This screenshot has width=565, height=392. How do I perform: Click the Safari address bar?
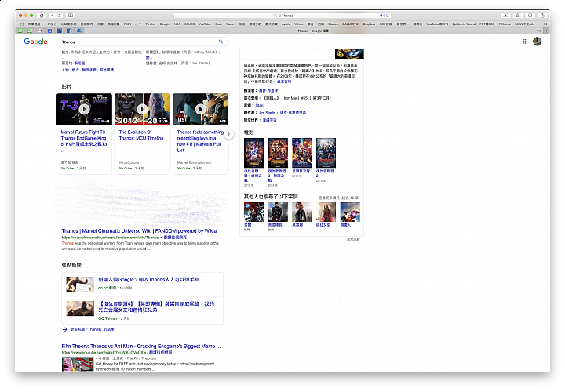282,16
